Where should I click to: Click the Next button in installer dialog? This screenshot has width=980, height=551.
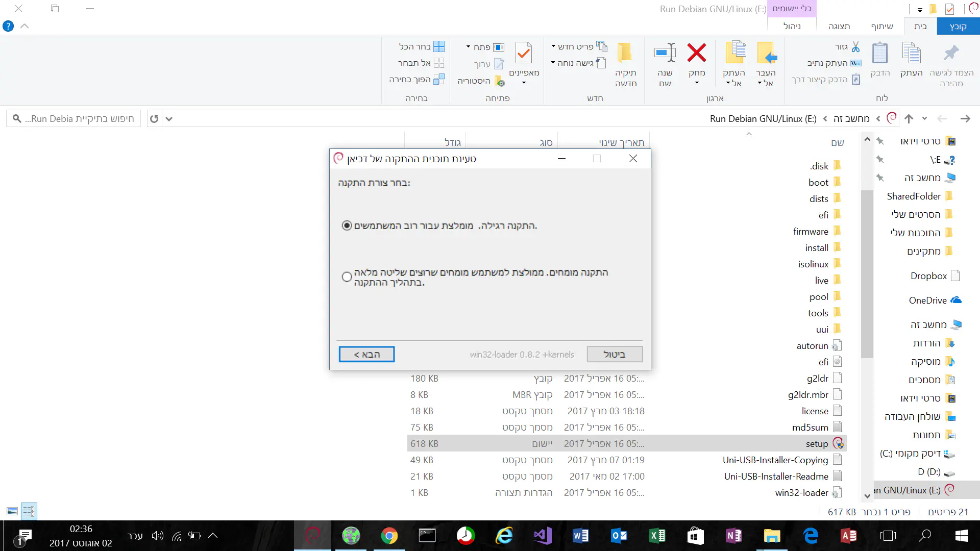366,354
